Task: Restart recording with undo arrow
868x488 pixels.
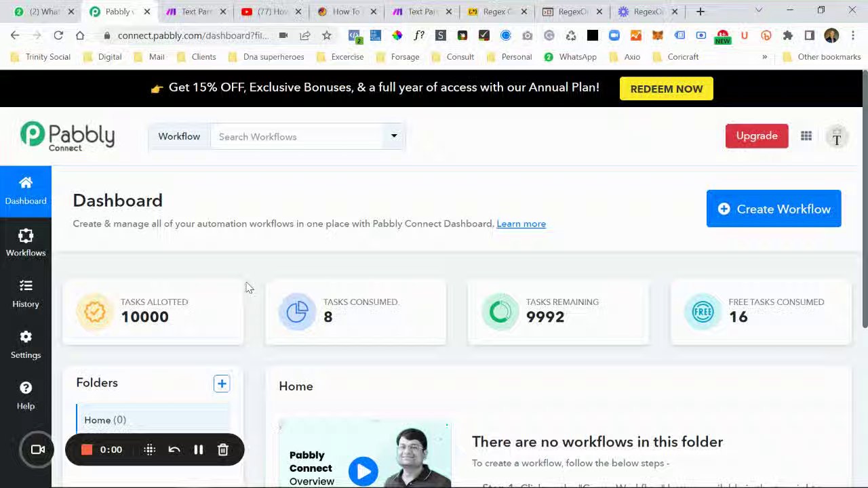Action: 174,449
